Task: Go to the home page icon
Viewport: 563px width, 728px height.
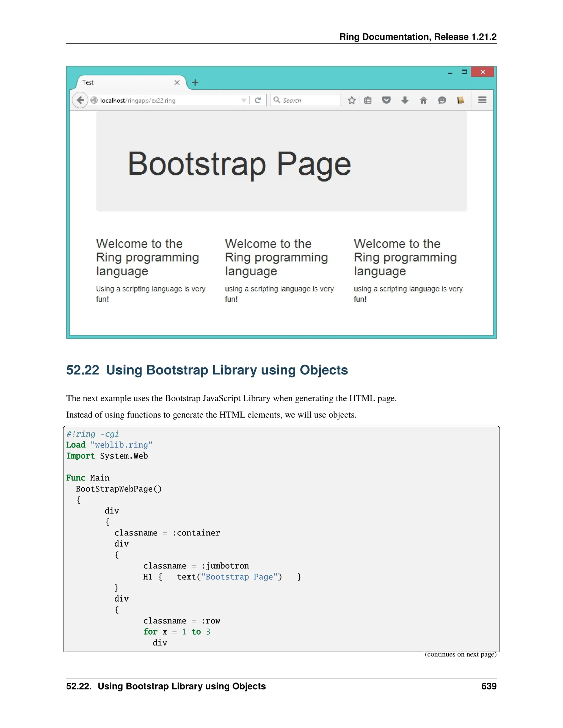Action: click(x=423, y=100)
